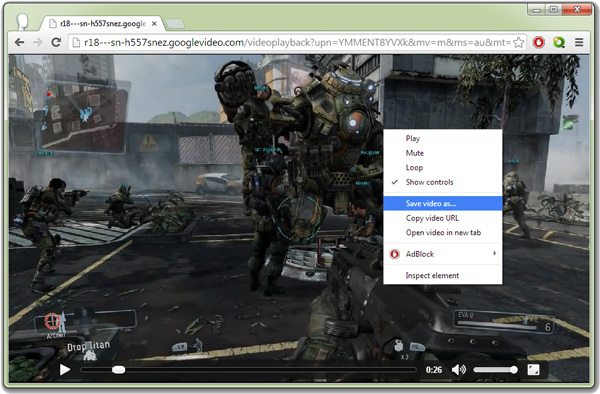Click the AdBlock icon in context menu
The image size is (600, 394).
tap(395, 254)
